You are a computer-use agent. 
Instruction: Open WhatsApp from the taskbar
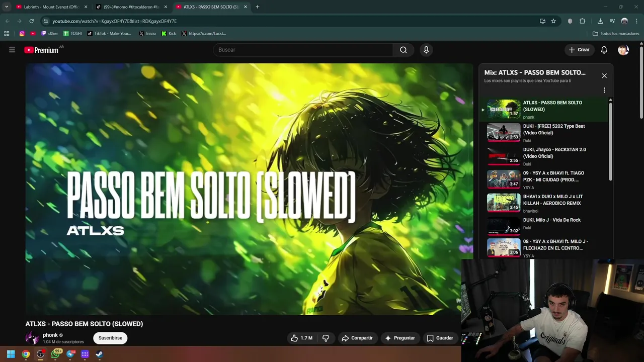(55, 354)
